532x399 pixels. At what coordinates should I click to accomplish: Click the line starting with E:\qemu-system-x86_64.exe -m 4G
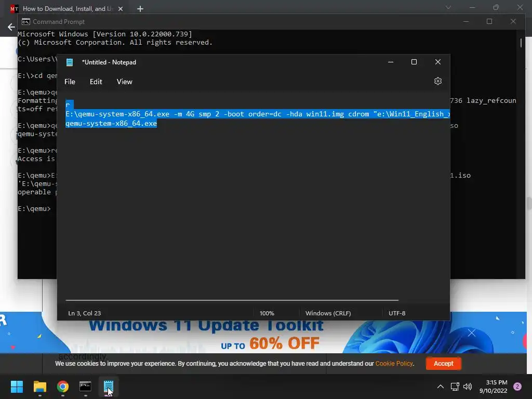(257, 114)
